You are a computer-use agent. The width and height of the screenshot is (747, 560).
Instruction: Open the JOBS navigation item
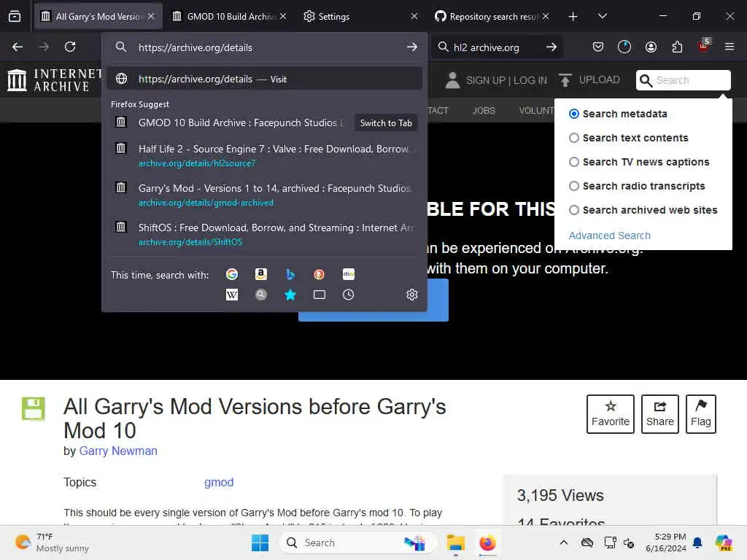(x=484, y=111)
